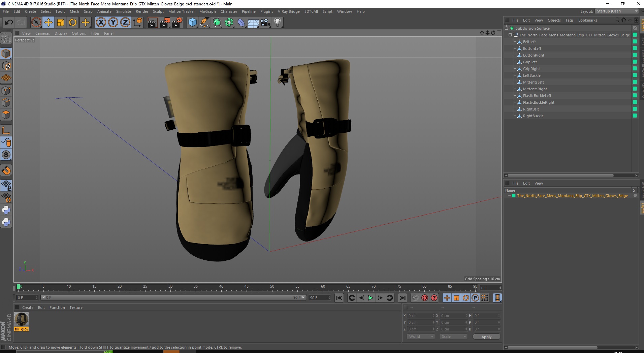This screenshot has width=644, height=353.
Task: Select the RightBuckle object
Action: (x=533, y=116)
